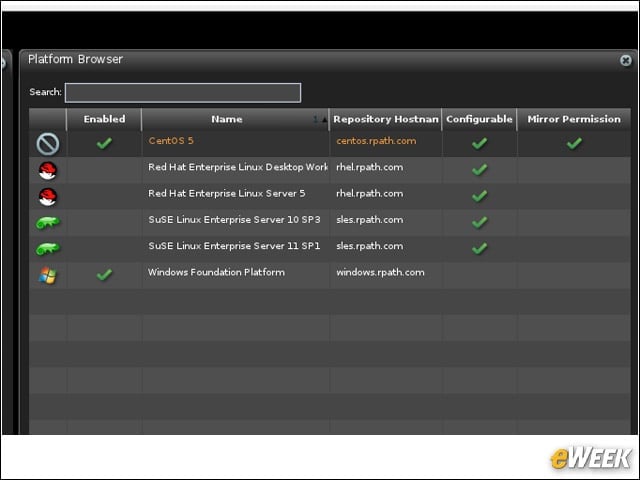Toggle Enabled checkmark for CentOS 5
Viewport: 640px width, 480px height.
tap(104, 143)
